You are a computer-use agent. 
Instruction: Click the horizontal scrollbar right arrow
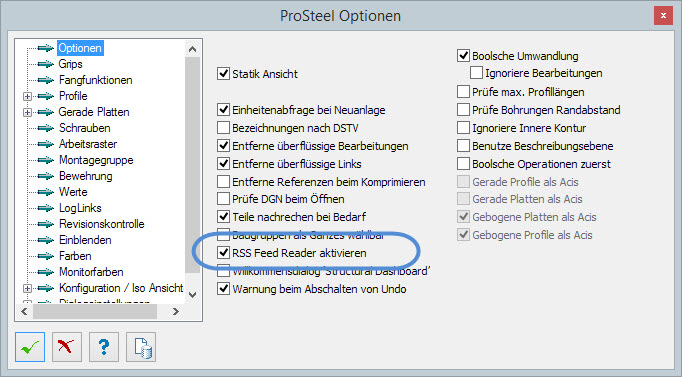pyautogui.click(x=176, y=311)
